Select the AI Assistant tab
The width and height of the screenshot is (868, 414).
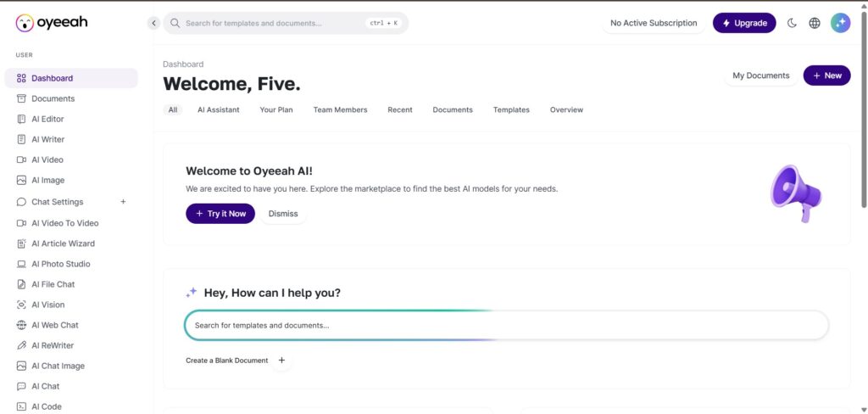219,109
